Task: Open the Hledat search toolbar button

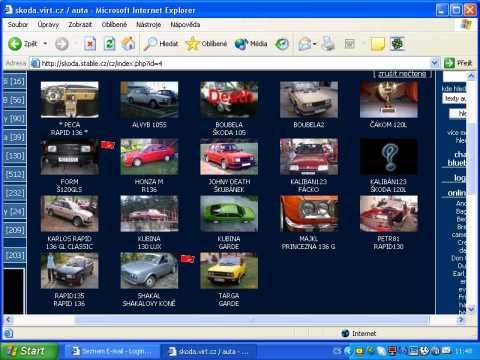Action: pos(161,44)
